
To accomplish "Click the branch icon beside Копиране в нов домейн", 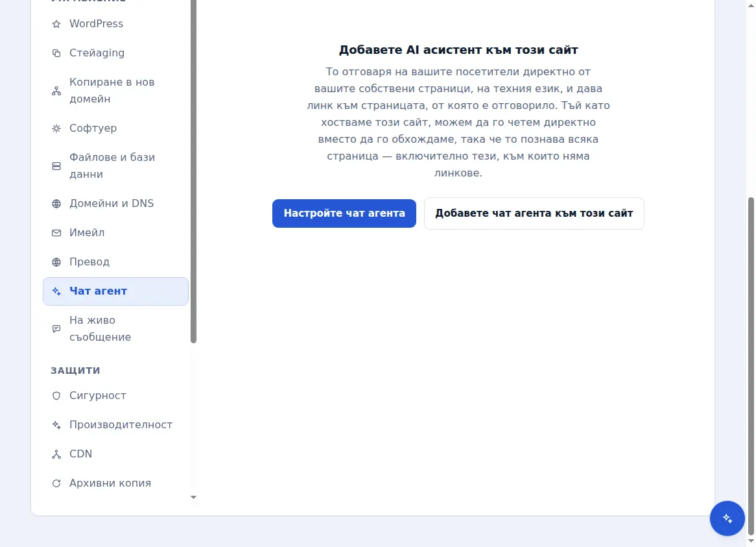I will coord(56,91).
